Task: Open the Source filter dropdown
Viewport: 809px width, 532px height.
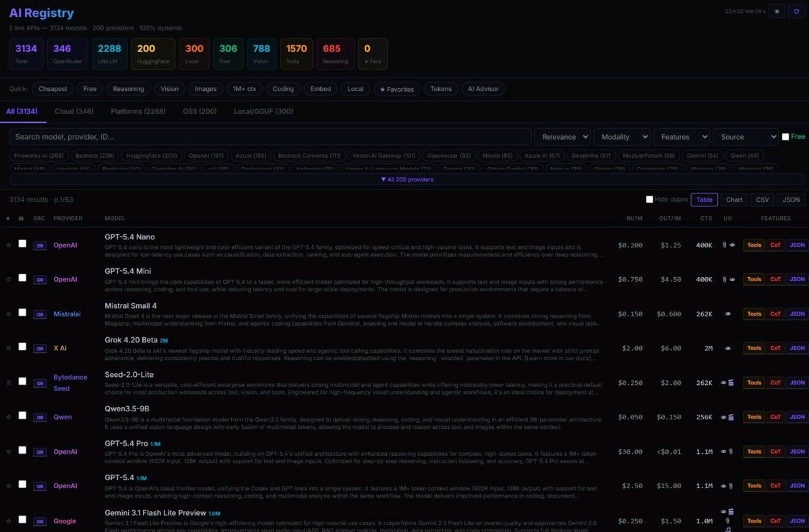Action: click(746, 137)
